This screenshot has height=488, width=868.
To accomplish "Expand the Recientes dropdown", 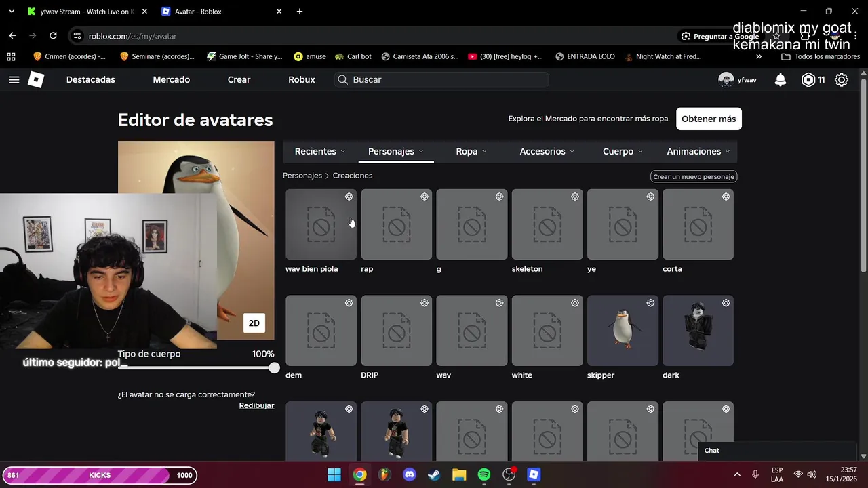I will [320, 152].
